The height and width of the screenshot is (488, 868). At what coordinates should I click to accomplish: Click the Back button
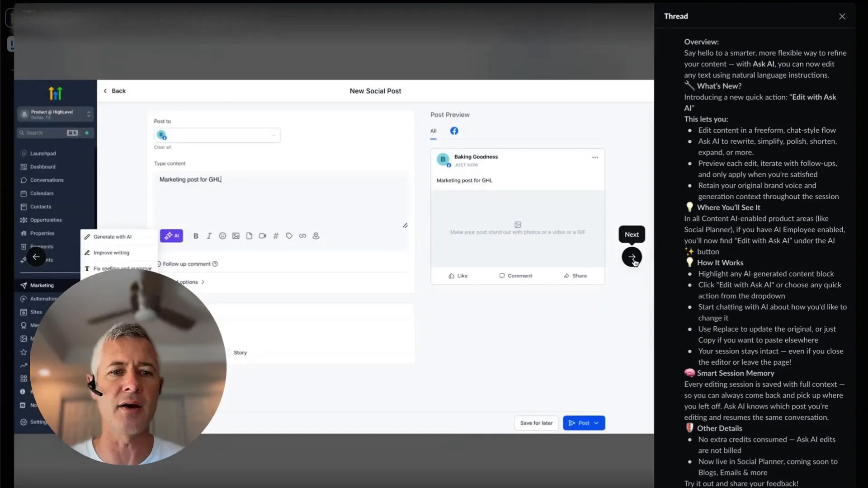pos(115,91)
